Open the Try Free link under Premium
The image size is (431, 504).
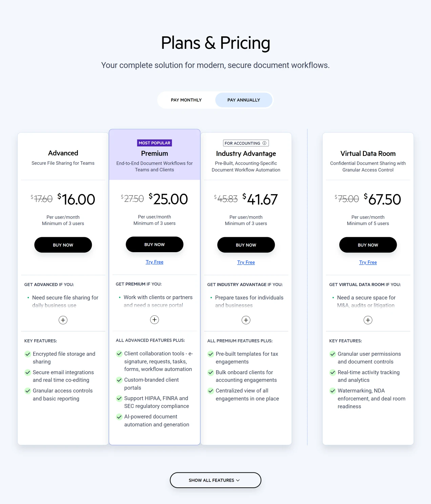pos(155,262)
